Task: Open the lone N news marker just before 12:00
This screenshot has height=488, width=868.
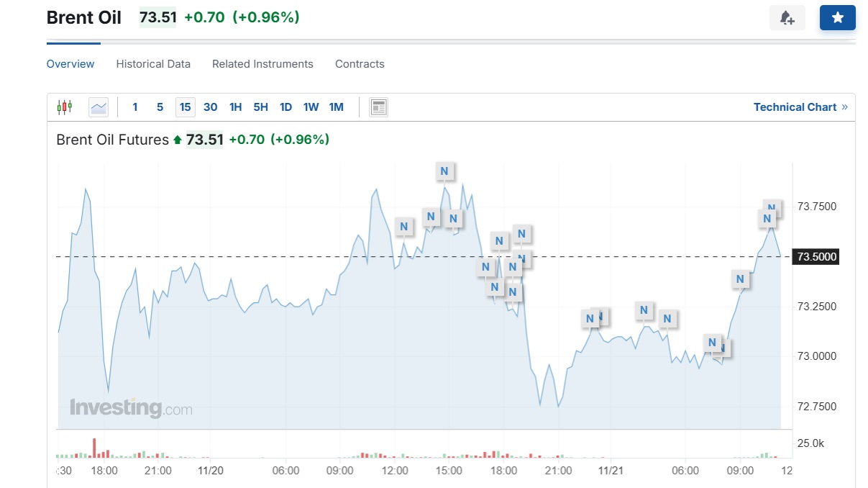Action: click(x=404, y=226)
